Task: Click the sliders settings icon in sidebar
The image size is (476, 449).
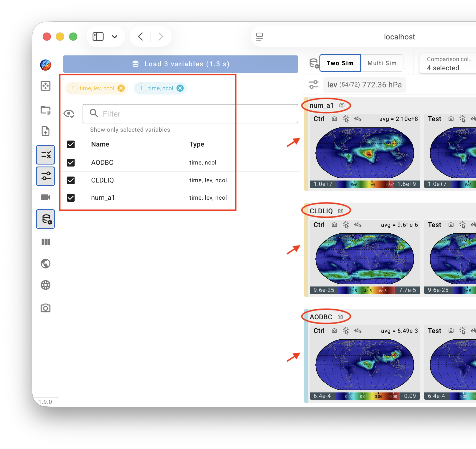Action: 45,176
